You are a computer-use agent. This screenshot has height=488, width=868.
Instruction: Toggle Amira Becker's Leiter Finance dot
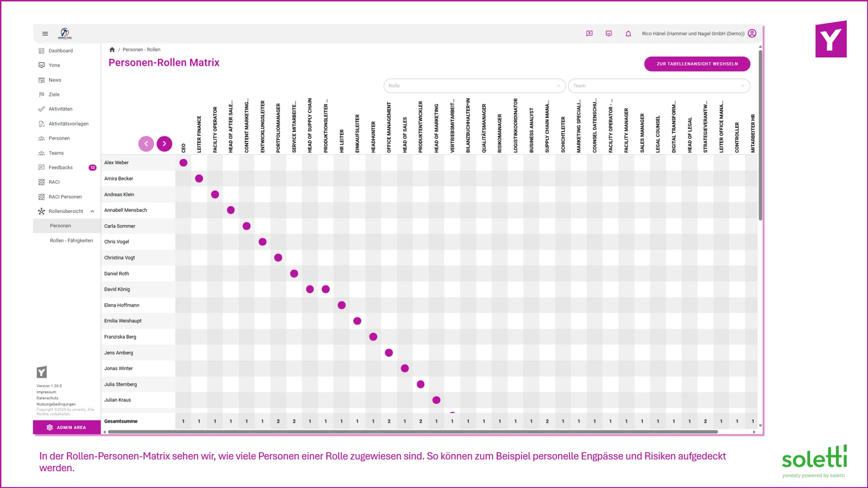(x=199, y=179)
